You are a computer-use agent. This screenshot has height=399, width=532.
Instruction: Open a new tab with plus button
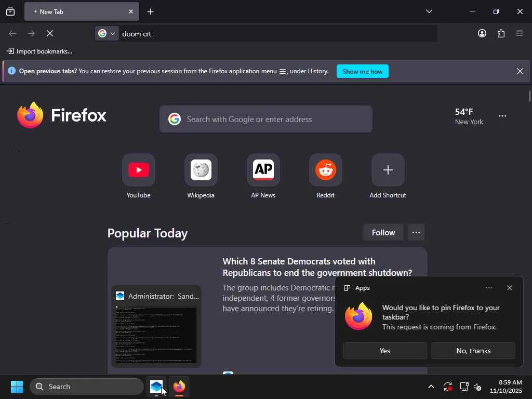pyautogui.click(x=150, y=12)
